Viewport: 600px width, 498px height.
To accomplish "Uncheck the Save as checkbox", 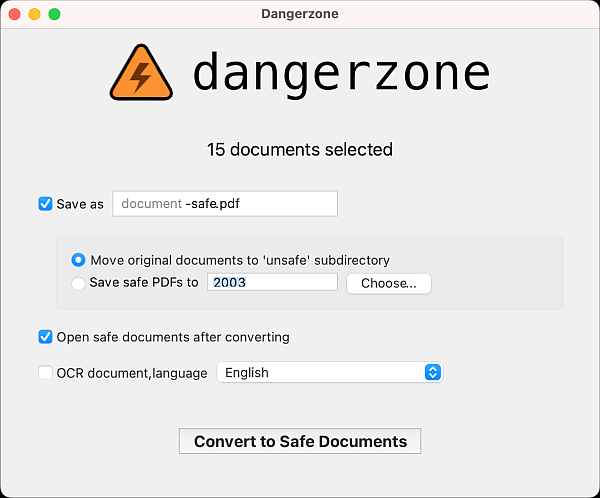I will pyautogui.click(x=45, y=204).
